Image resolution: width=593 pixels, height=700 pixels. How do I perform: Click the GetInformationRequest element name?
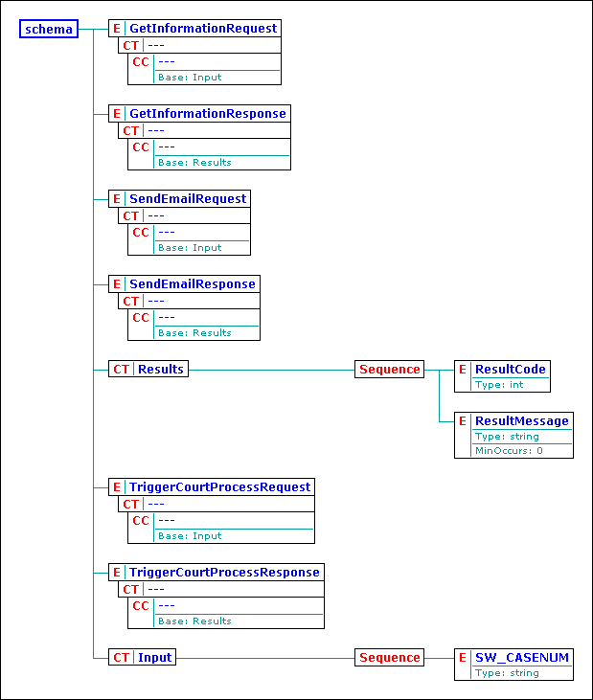click(203, 28)
